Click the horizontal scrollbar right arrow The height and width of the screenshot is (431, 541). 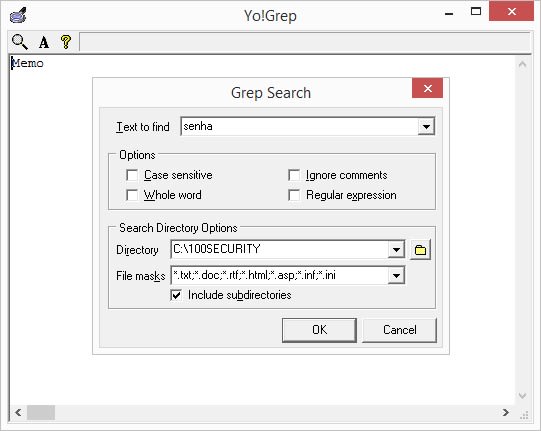506,412
